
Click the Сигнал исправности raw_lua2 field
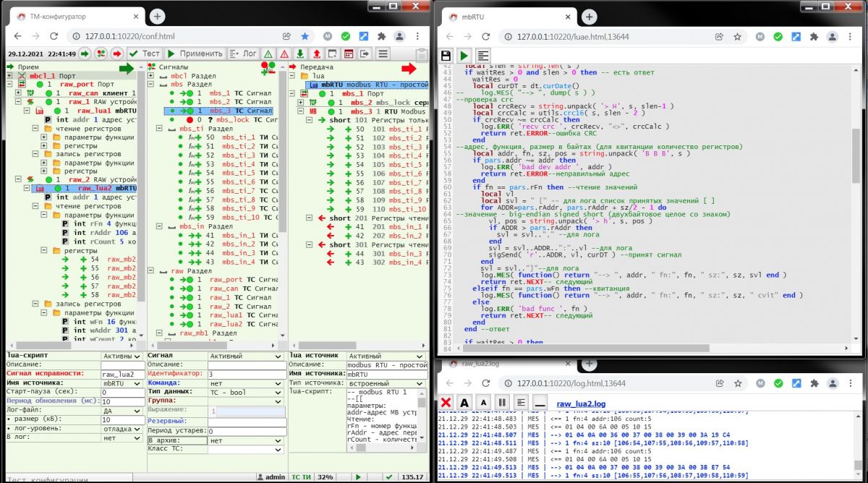pyautogui.click(x=122, y=373)
